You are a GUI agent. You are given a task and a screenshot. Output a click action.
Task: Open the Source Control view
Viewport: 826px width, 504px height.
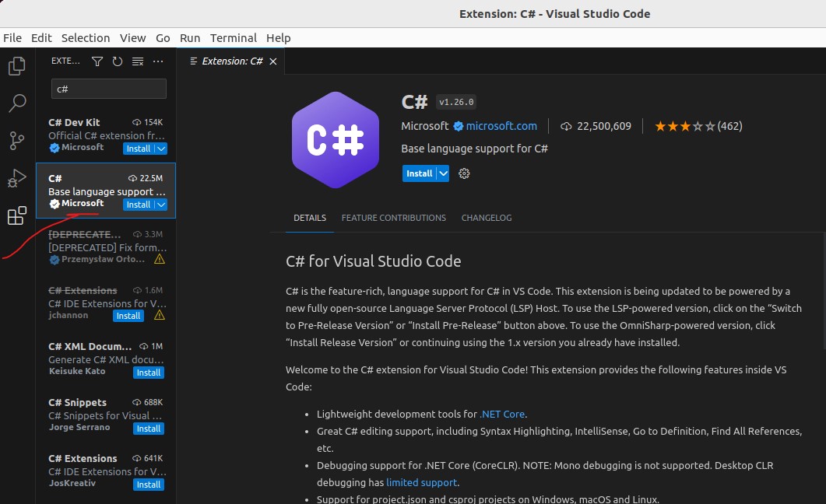pyautogui.click(x=17, y=141)
